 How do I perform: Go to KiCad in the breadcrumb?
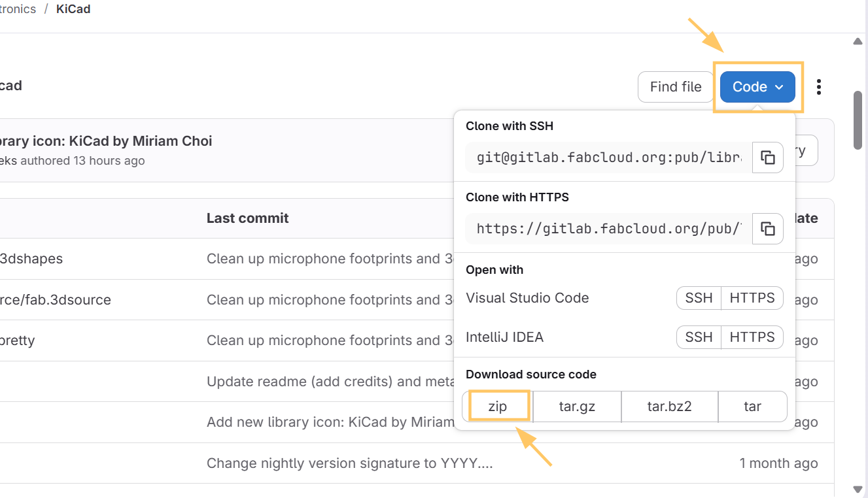coord(73,8)
